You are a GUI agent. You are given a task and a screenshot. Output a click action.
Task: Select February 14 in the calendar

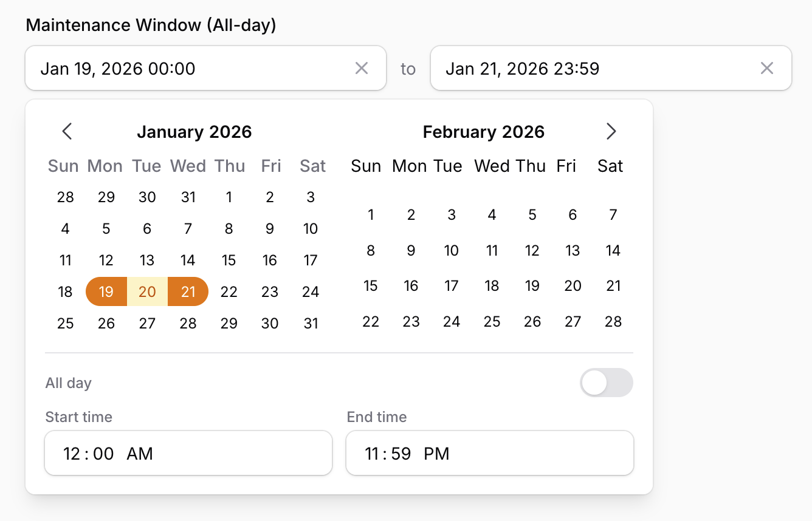[x=613, y=250]
